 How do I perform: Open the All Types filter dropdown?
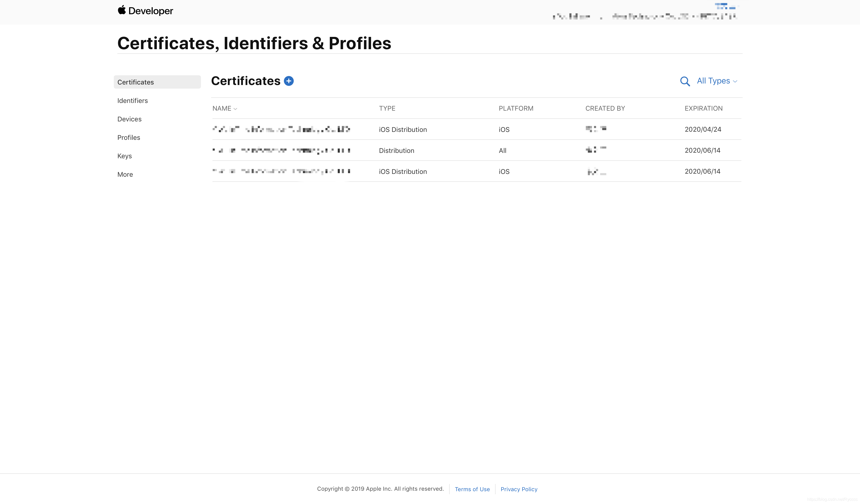(717, 81)
